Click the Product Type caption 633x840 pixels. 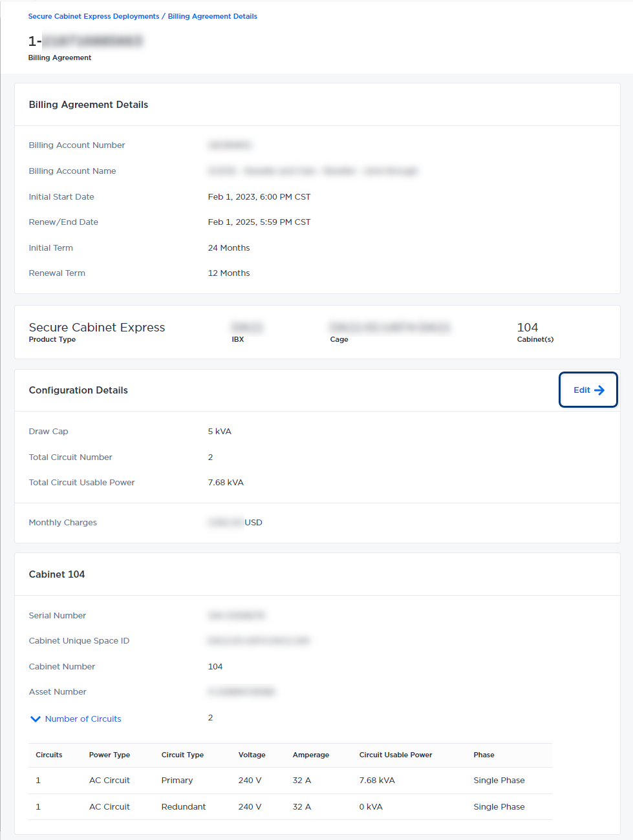(52, 340)
